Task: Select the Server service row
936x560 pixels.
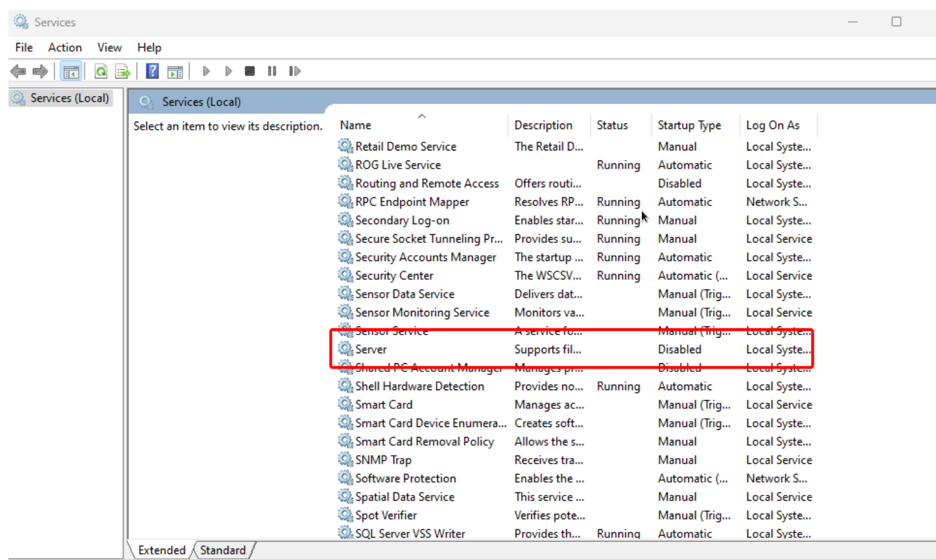Action: point(371,349)
